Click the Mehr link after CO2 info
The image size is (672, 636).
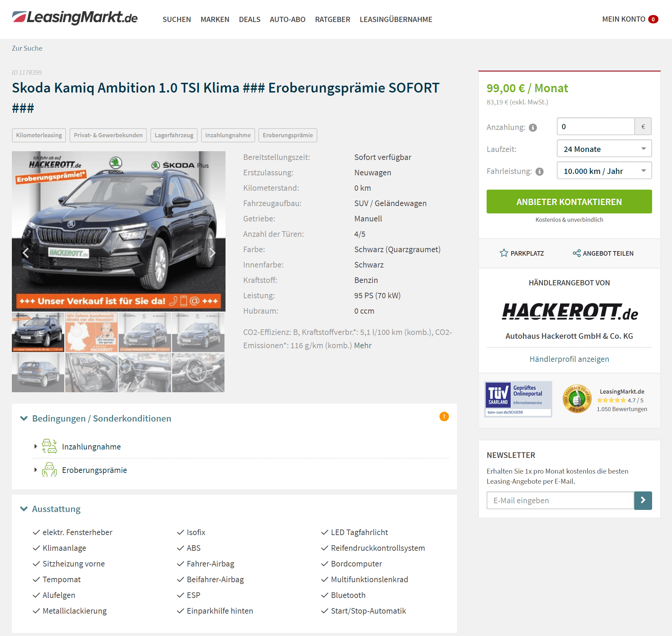[x=363, y=345]
